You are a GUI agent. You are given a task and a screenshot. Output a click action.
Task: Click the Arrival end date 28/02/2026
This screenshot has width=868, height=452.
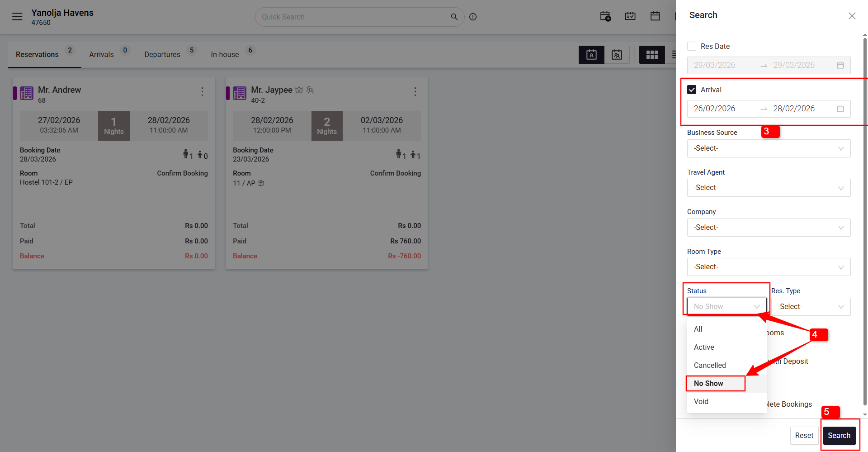click(x=794, y=109)
